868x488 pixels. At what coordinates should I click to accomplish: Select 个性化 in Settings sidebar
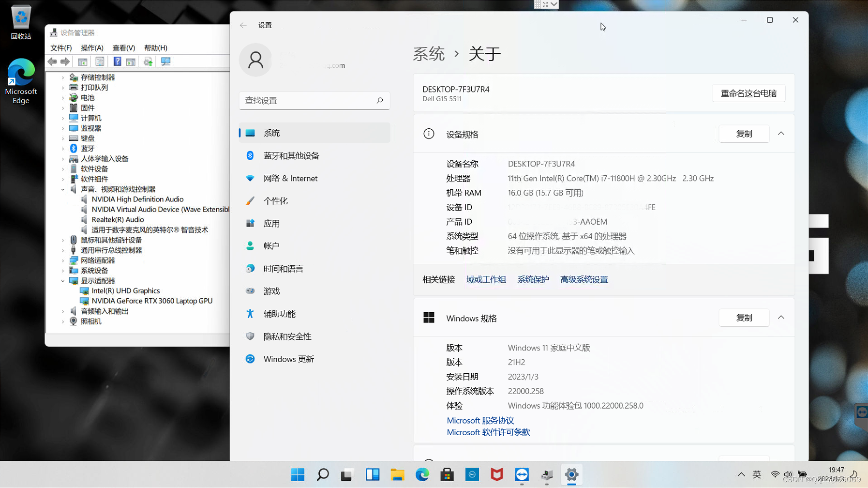(314, 200)
